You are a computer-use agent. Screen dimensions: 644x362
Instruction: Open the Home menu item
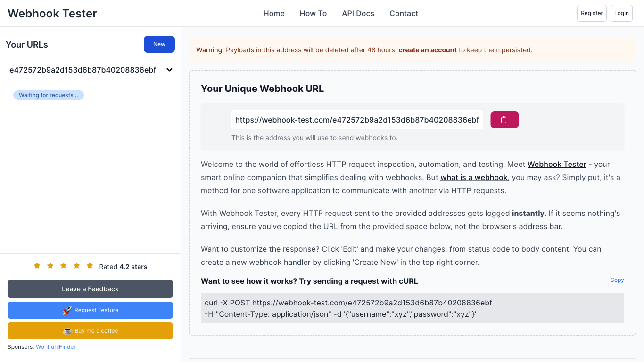pyautogui.click(x=274, y=13)
